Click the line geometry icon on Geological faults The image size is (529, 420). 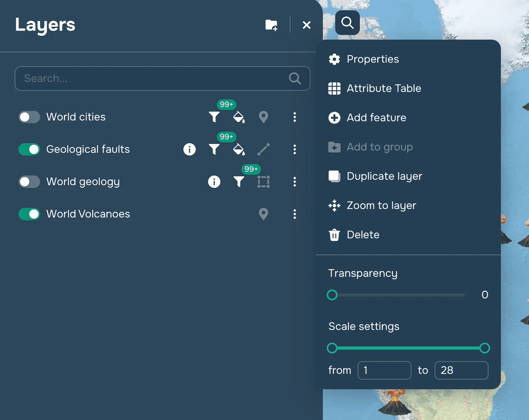tap(263, 149)
